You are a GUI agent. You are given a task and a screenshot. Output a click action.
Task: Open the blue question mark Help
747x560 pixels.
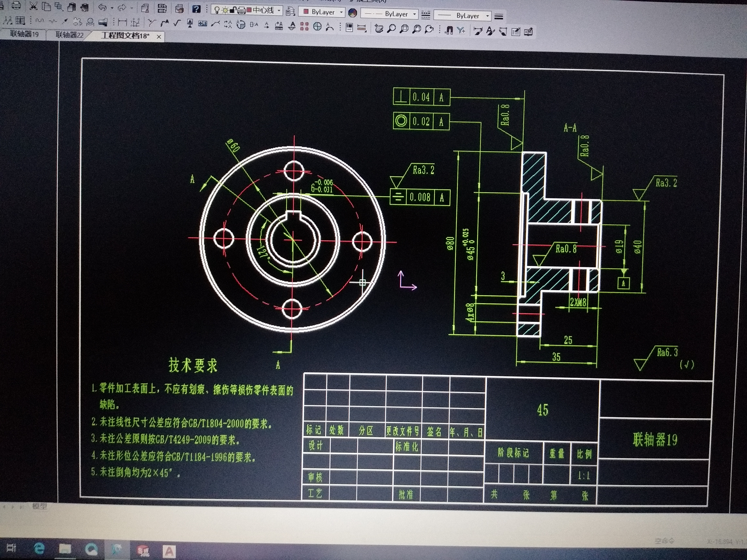[196, 9]
